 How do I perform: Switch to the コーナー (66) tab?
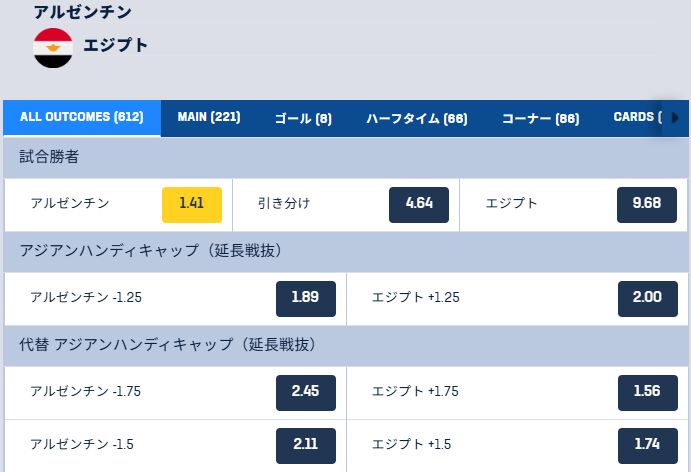click(541, 118)
